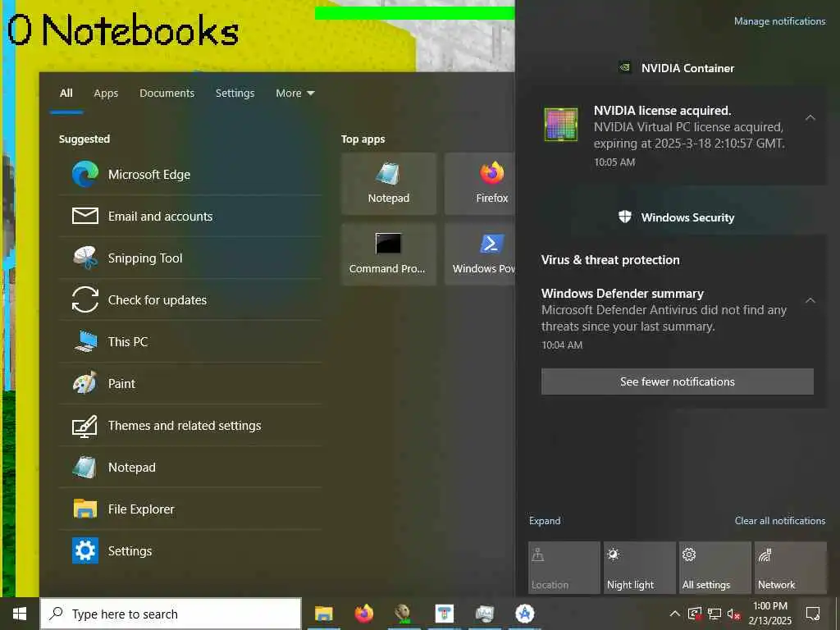Toggle Night light quick action
The image size is (840, 630).
point(639,568)
